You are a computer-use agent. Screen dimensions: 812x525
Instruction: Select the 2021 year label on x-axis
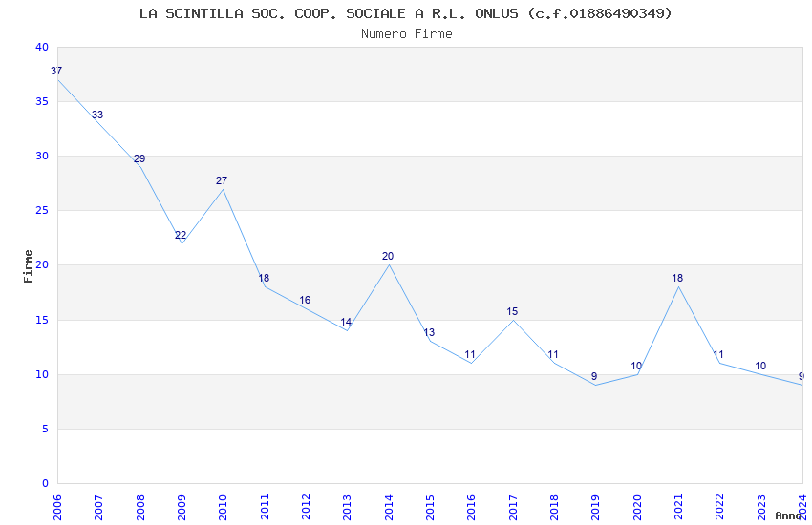[x=678, y=506]
